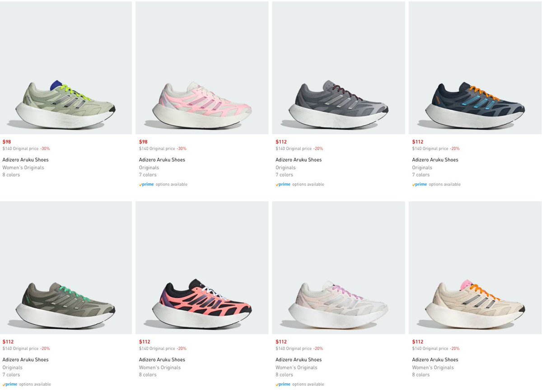This screenshot has height=392, width=542.
Task: Click the Prime logo under the olive shoe
Action: (10, 384)
